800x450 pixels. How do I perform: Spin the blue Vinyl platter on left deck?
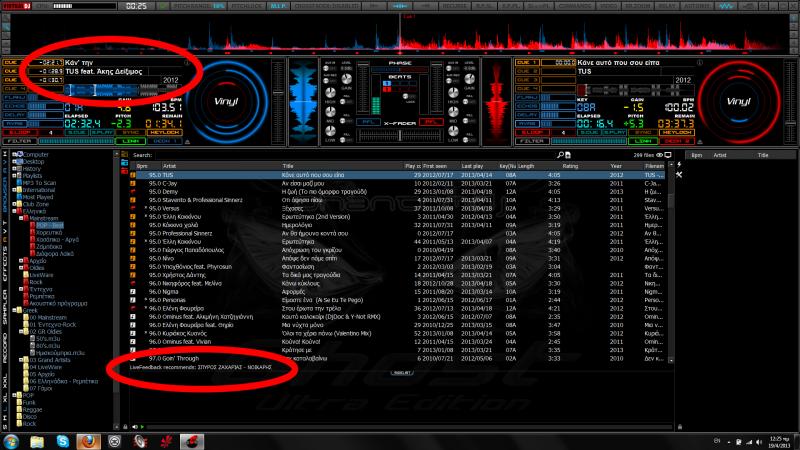click(x=226, y=101)
